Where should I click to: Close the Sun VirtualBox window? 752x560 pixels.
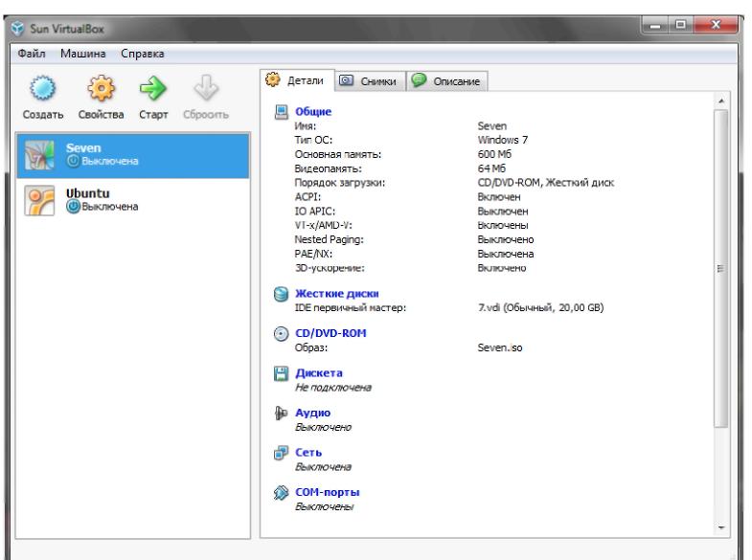click(x=715, y=26)
